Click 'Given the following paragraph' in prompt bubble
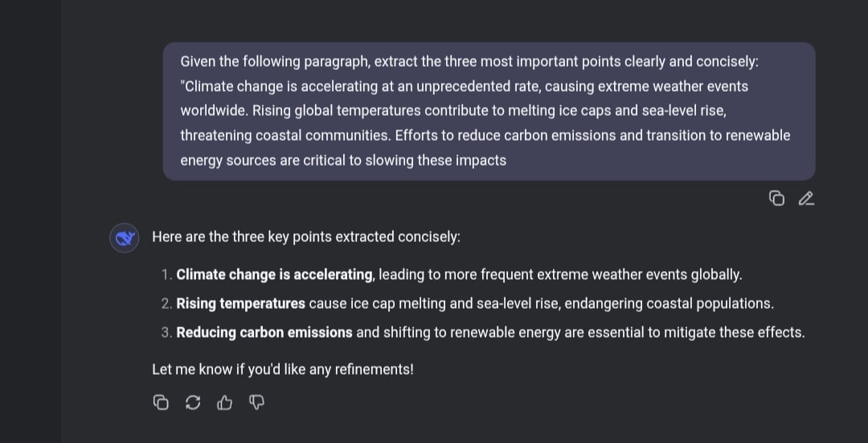The height and width of the screenshot is (443, 868). click(275, 61)
